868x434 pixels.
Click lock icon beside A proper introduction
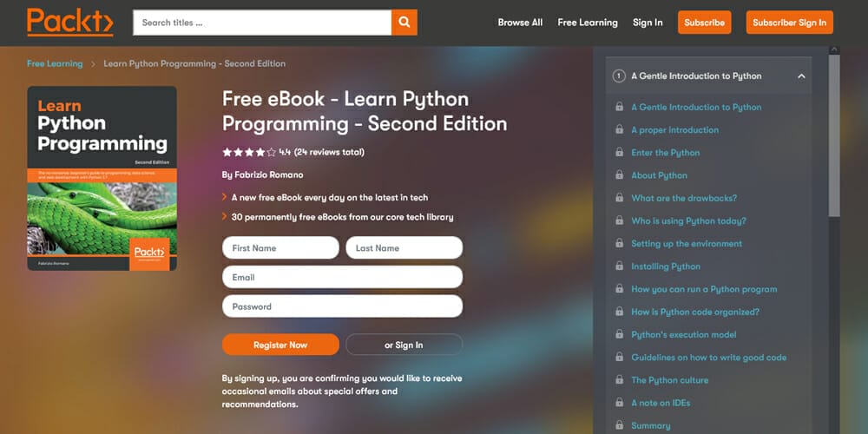click(x=620, y=129)
